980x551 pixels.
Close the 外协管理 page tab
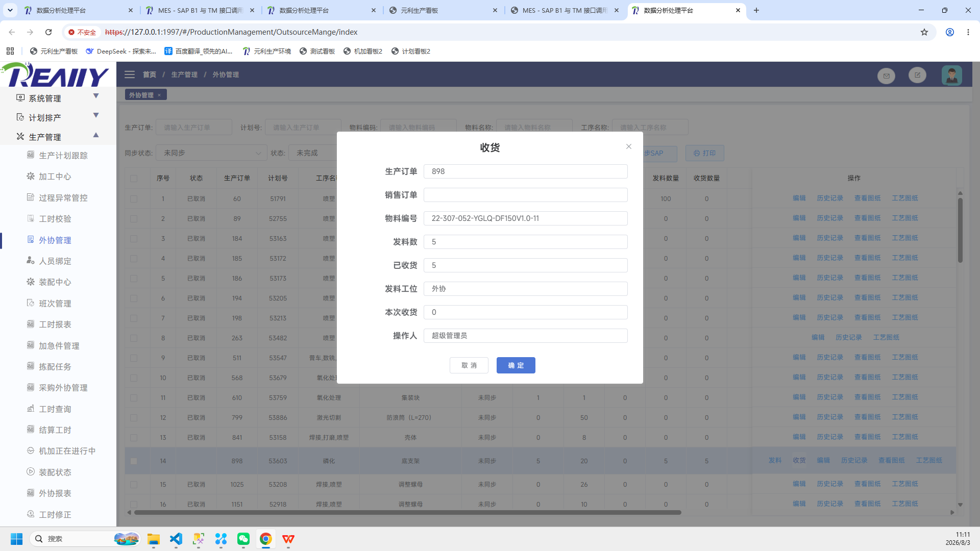(159, 95)
